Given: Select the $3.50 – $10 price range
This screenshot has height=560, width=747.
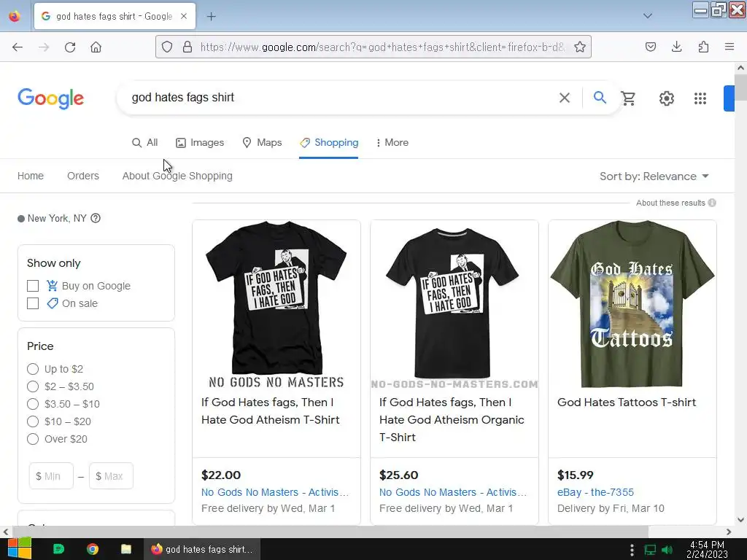Looking at the screenshot, I should click(33, 404).
